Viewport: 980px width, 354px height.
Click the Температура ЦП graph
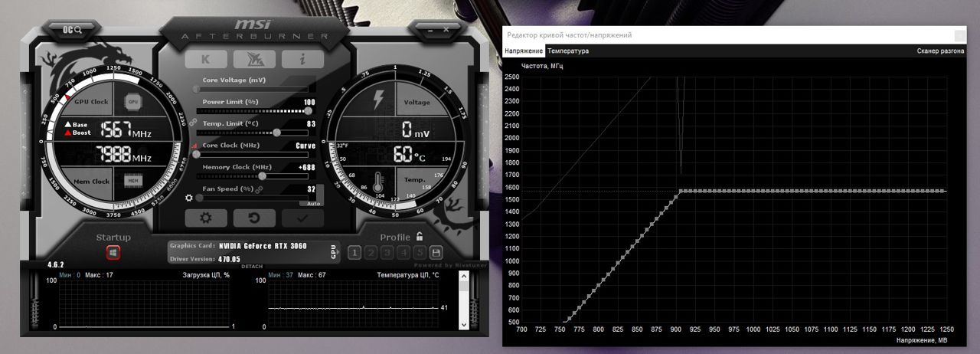tap(354, 303)
